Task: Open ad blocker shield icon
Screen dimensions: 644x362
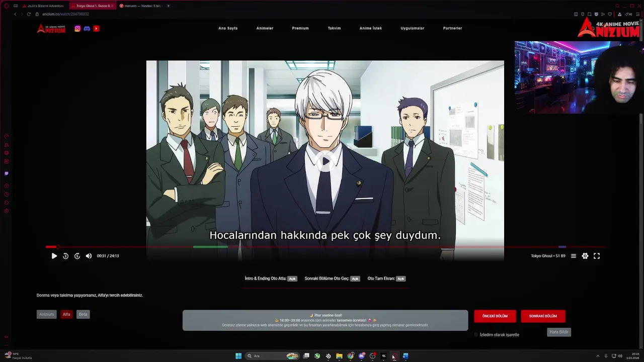Action: [x=597, y=14]
